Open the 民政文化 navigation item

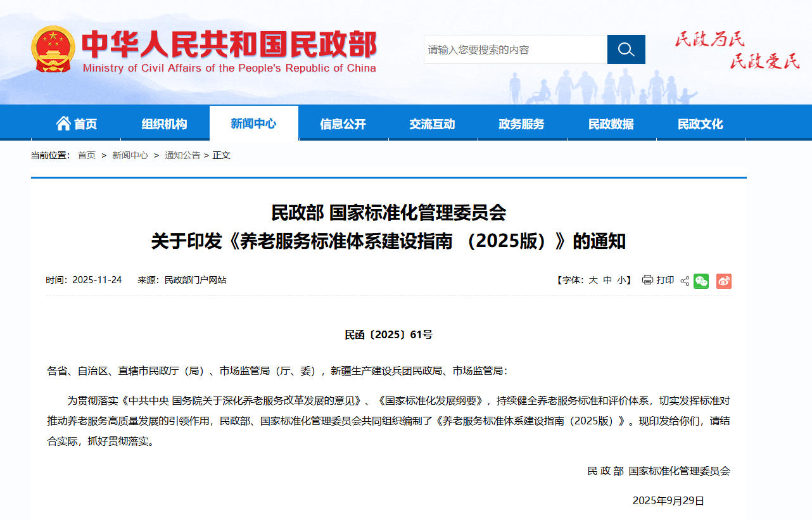[700, 124]
